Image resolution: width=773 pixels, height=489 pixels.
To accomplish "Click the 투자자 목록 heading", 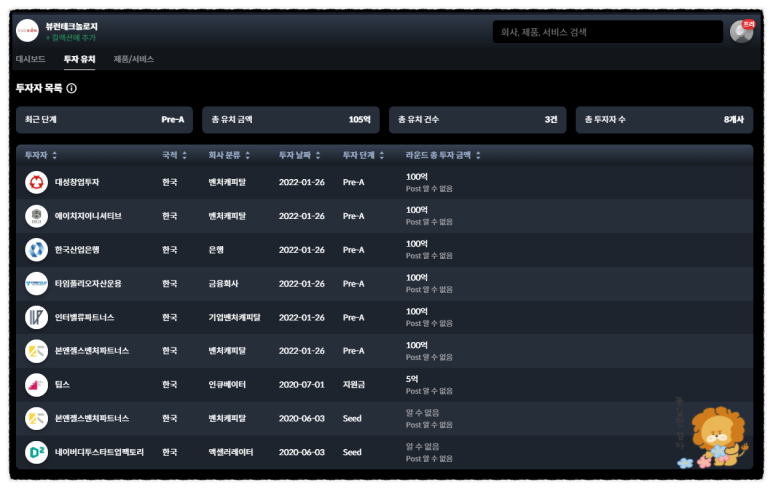I will coord(39,88).
